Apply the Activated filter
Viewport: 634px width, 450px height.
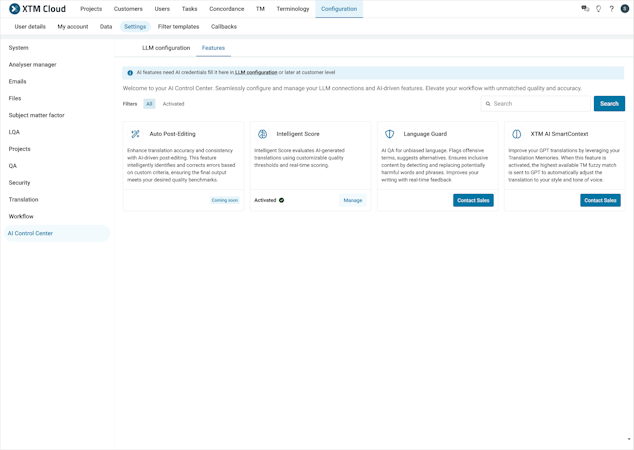[x=173, y=104]
